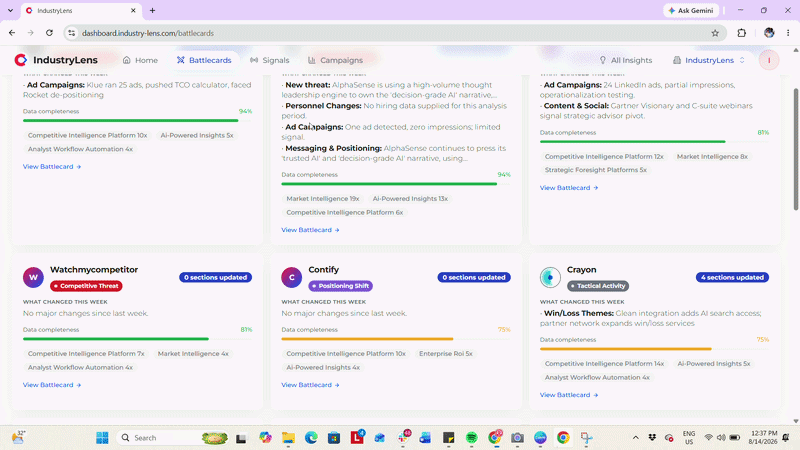Select tag Market Intelligence 19x
The height and width of the screenshot is (450, 800).
[322, 199]
